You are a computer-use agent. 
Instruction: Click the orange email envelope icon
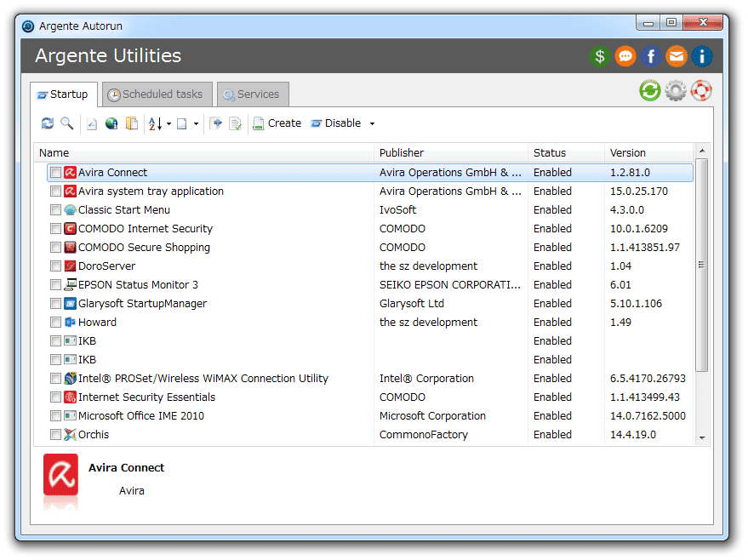pyautogui.click(x=677, y=56)
